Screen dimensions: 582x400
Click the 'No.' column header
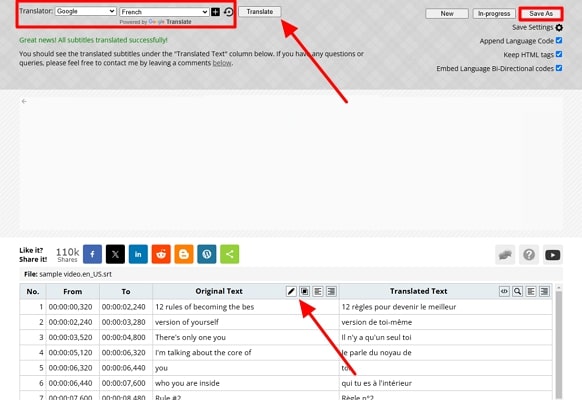(33, 292)
